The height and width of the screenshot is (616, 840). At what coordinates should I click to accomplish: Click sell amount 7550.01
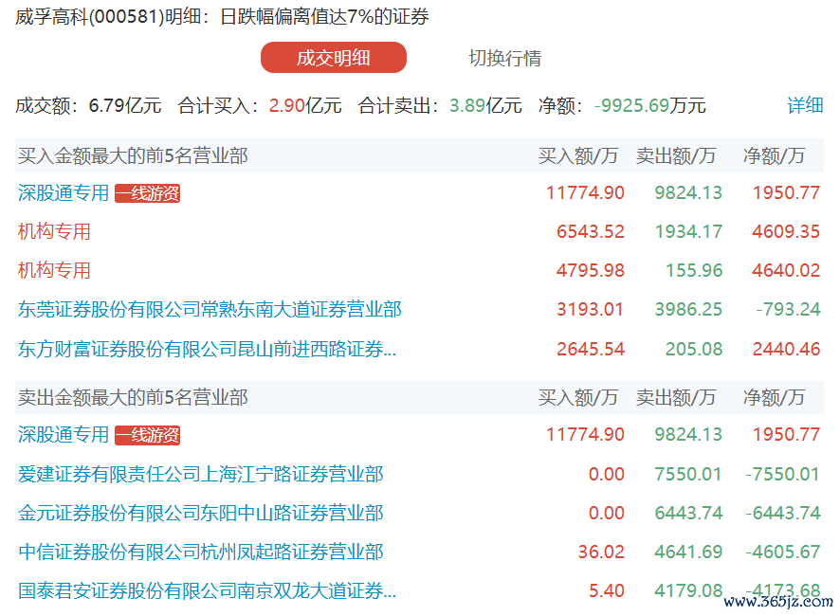[x=688, y=474]
